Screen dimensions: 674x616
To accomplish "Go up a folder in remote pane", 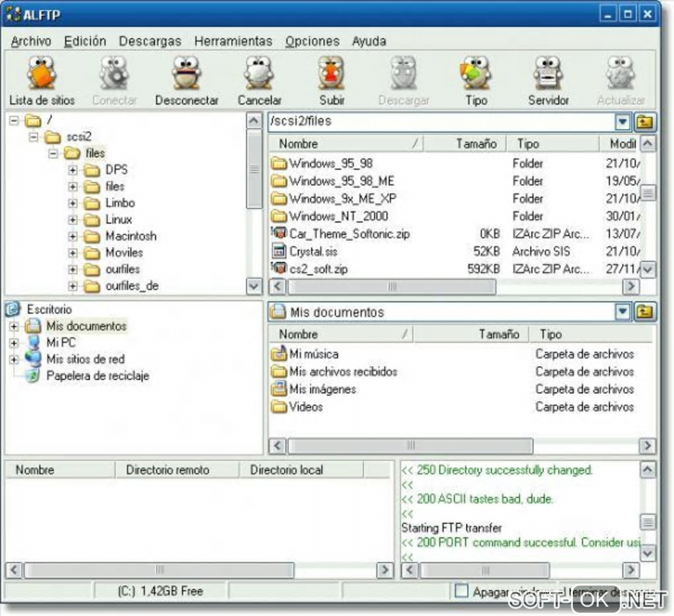I will click(645, 122).
